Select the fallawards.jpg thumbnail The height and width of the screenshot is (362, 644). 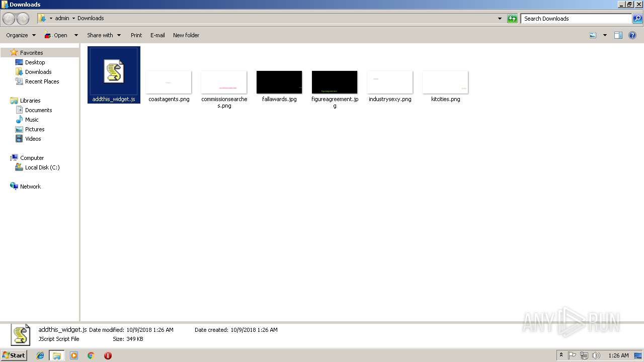(x=279, y=82)
